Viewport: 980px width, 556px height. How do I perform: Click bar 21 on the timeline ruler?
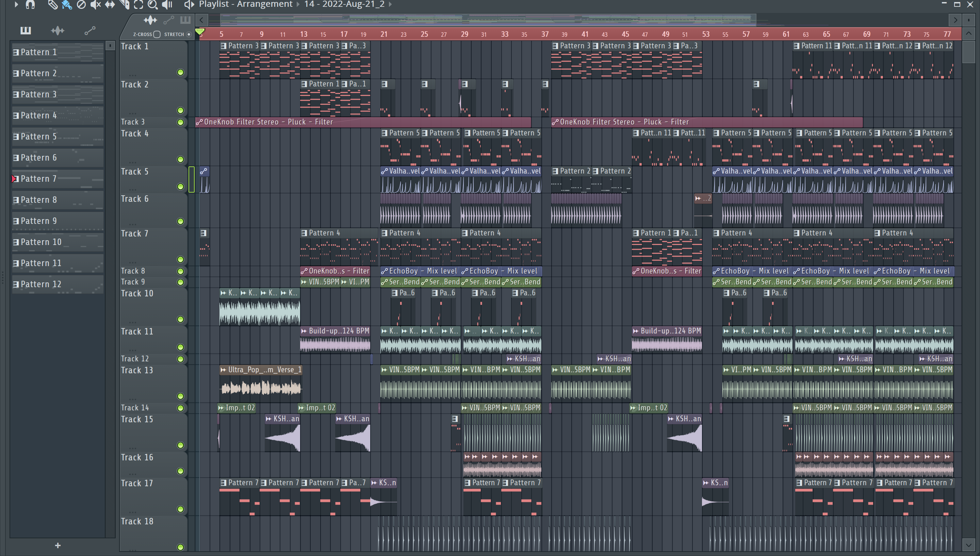click(384, 34)
